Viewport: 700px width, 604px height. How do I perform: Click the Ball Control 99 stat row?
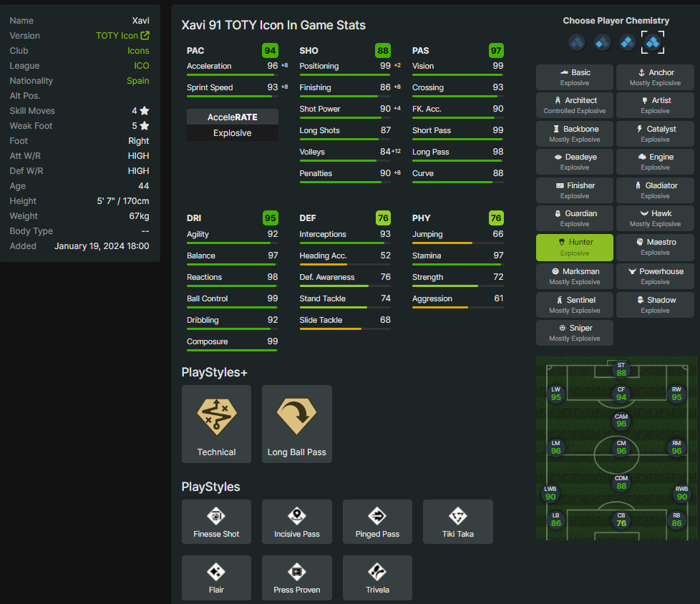tap(232, 301)
